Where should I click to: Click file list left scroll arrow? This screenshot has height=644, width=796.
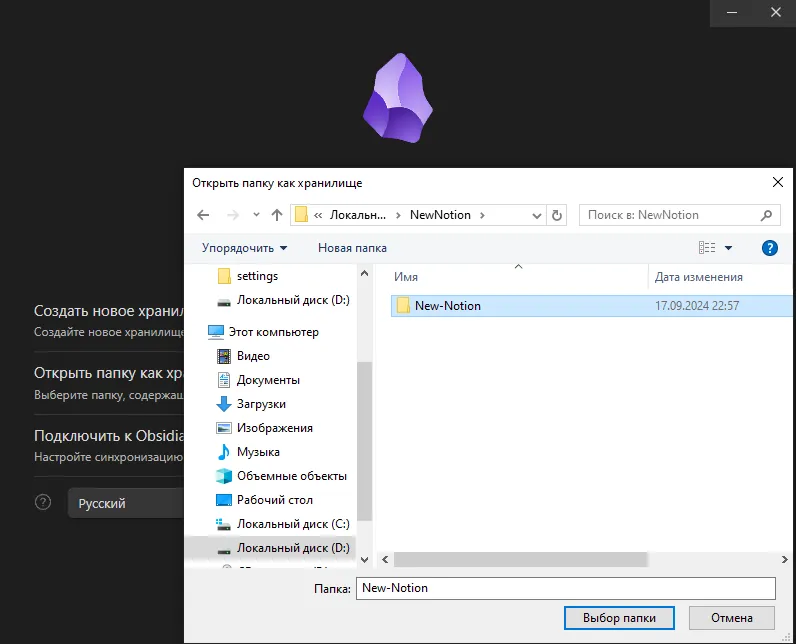pyautogui.click(x=385, y=560)
